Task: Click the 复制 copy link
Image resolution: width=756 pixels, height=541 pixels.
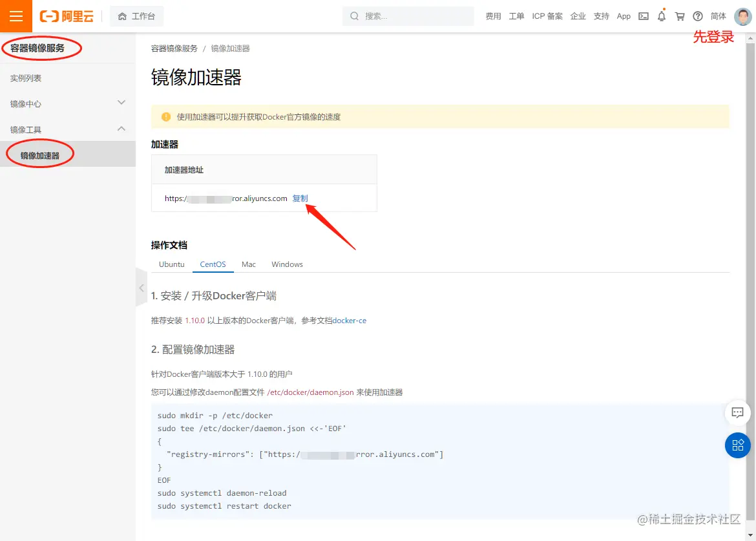Action: (300, 198)
